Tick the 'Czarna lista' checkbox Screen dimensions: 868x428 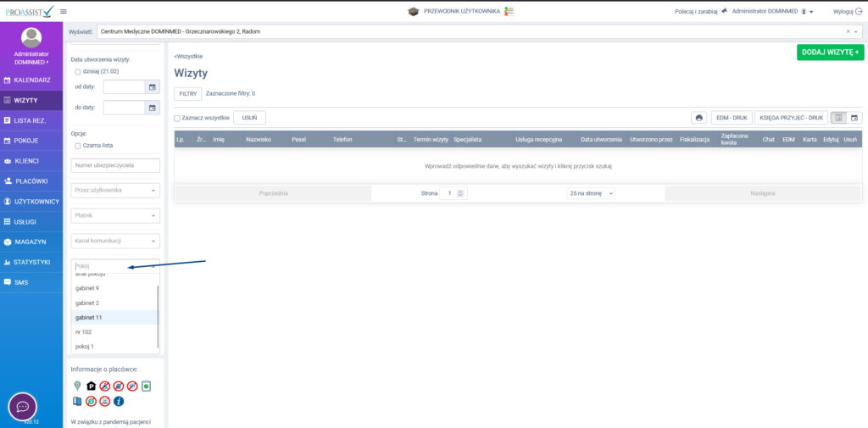pyautogui.click(x=78, y=146)
